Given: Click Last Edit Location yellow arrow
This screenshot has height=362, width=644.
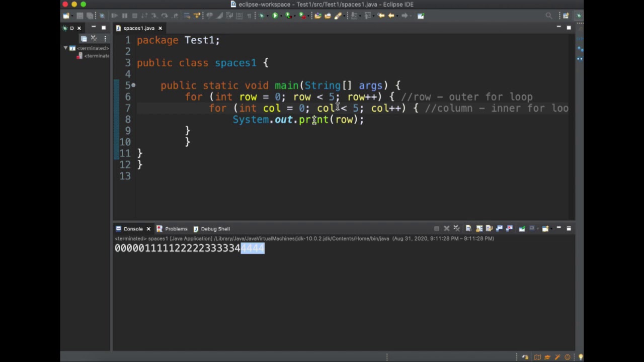Looking at the screenshot, I should [381, 16].
